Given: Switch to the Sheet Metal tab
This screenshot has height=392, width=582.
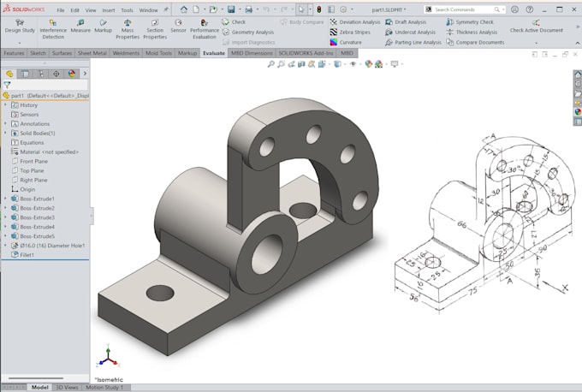Looking at the screenshot, I should pos(92,53).
